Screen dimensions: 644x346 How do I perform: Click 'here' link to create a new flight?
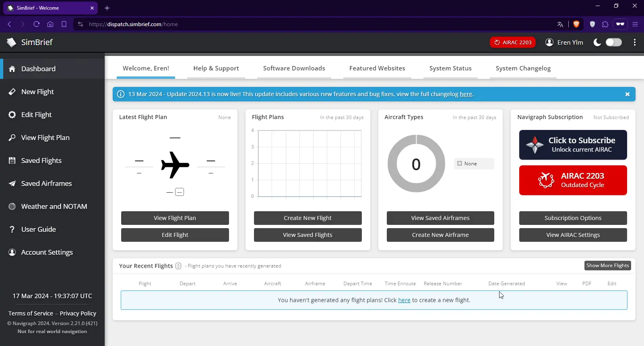[404, 300]
